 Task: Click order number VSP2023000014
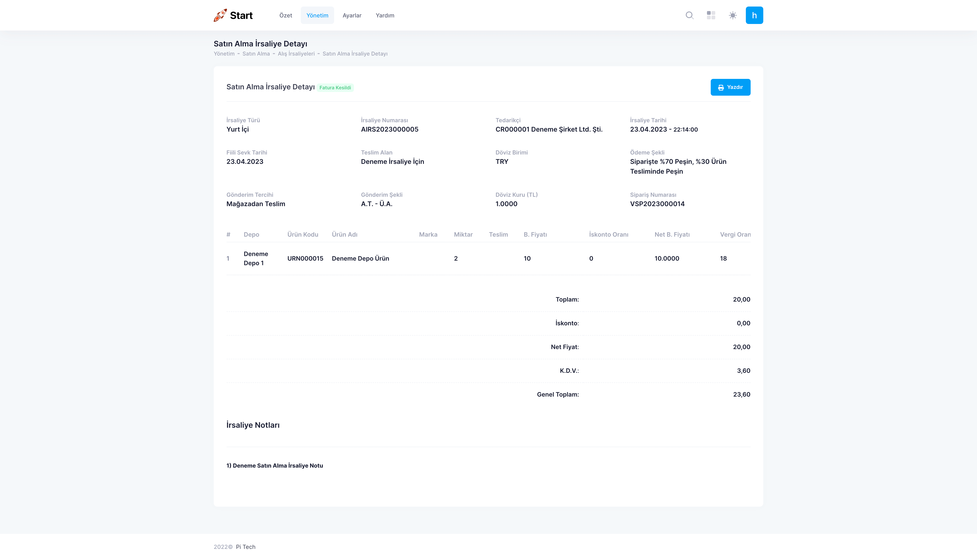pos(657,204)
